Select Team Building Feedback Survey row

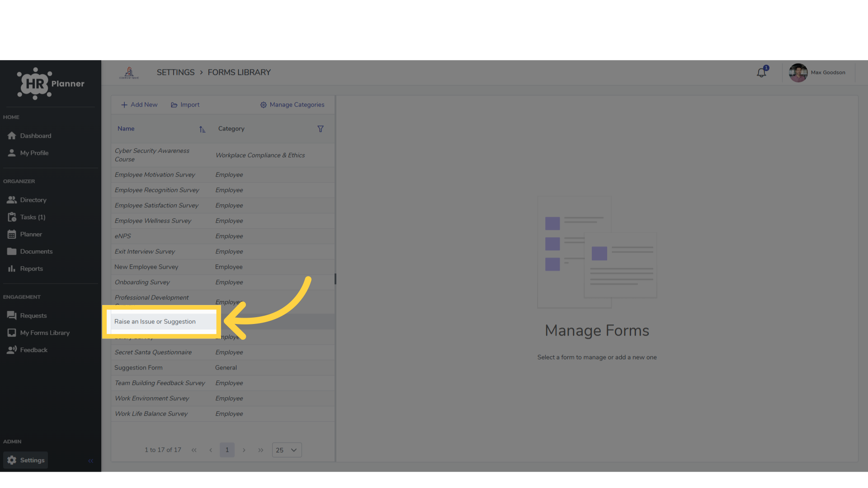(x=223, y=383)
